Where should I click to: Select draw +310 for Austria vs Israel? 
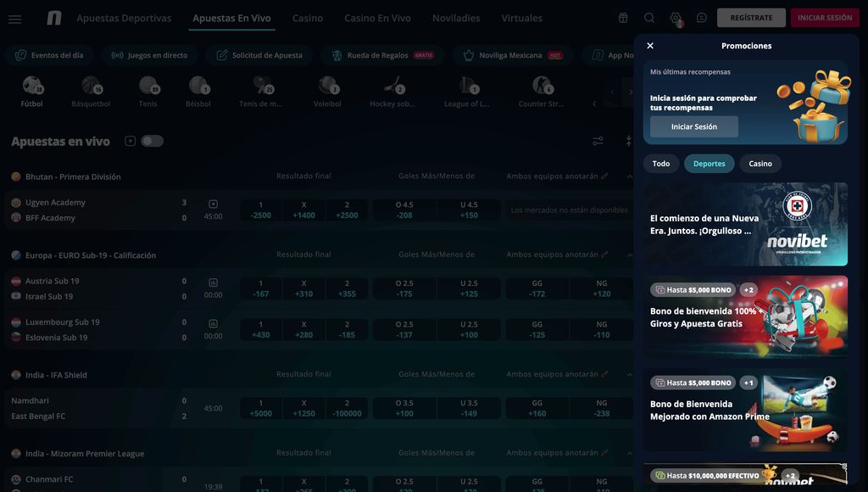click(x=304, y=288)
